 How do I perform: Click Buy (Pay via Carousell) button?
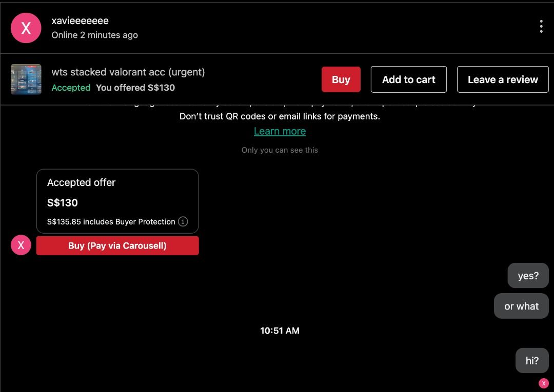coord(117,245)
